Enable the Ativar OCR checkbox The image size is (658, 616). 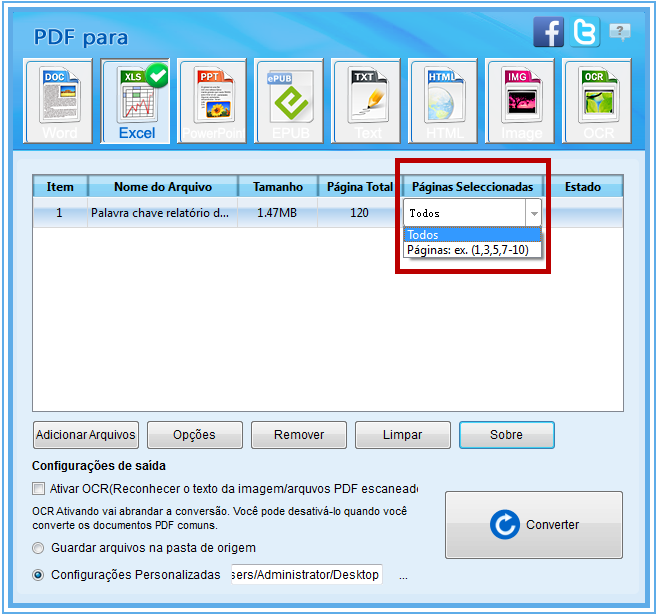pyautogui.click(x=38, y=488)
